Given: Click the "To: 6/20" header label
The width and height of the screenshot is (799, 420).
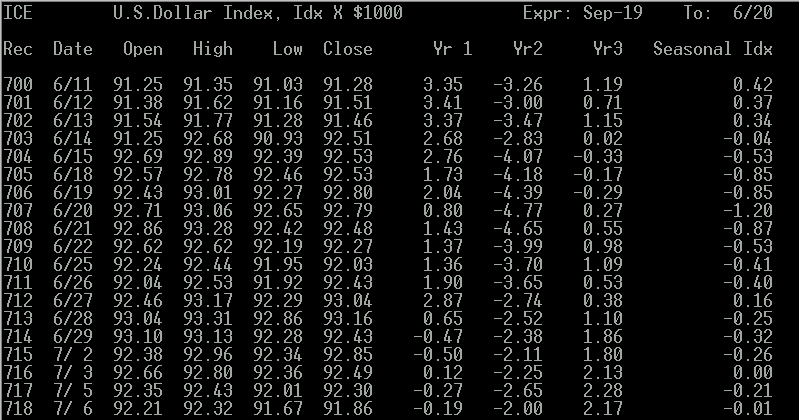Looking at the screenshot, I should [728, 13].
